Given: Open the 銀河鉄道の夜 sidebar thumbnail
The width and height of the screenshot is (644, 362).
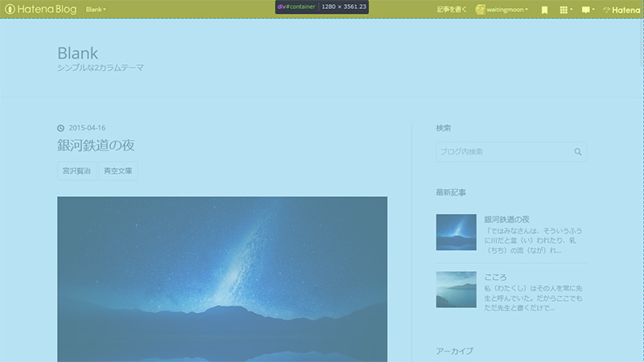Looking at the screenshot, I should pyautogui.click(x=456, y=232).
